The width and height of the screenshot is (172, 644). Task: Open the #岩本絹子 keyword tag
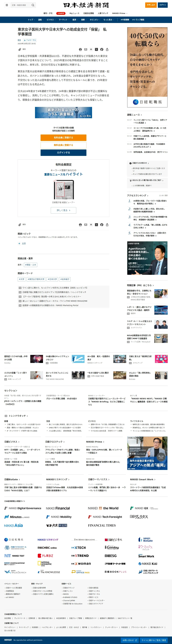[65, 279]
